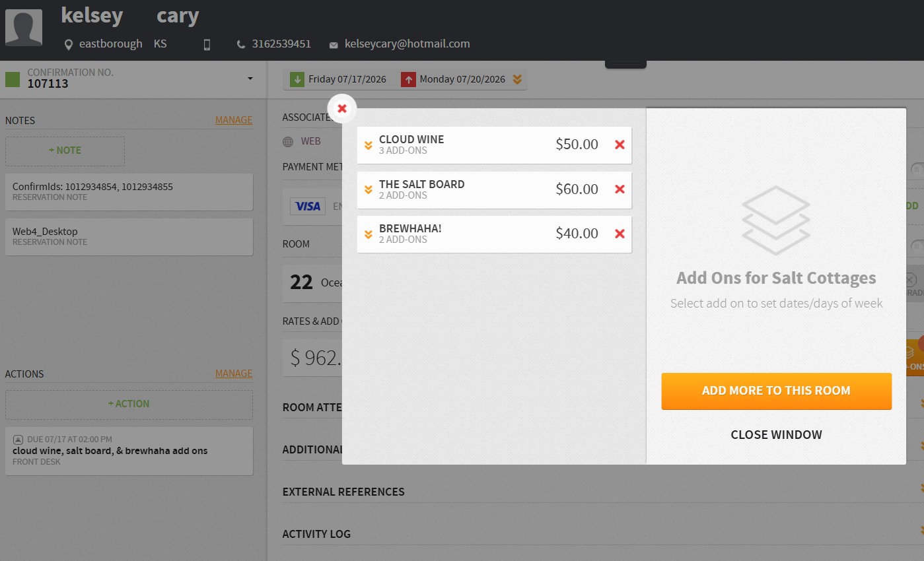Image resolution: width=924 pixels, height=561 pixels.
Task: Click the email envelope icon
Action: (x=334, y=45)
